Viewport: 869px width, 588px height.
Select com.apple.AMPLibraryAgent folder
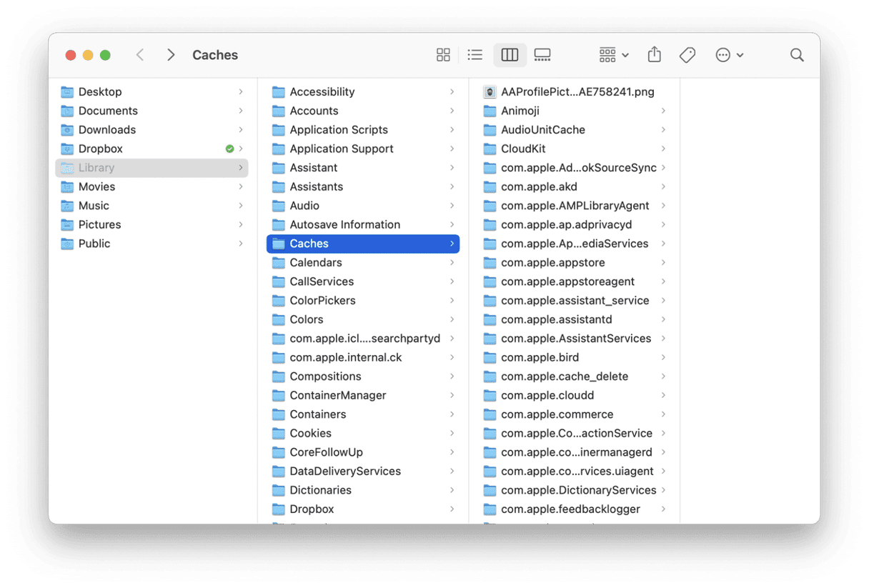575,205
